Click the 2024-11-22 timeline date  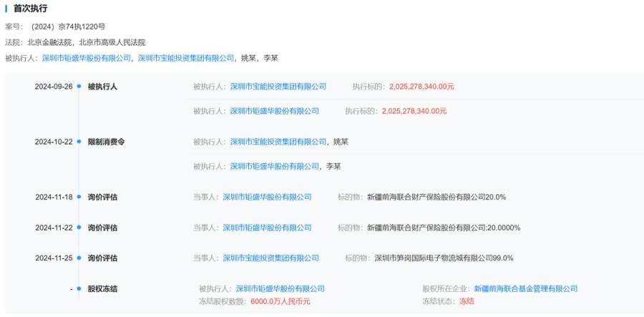pos(54,228)
